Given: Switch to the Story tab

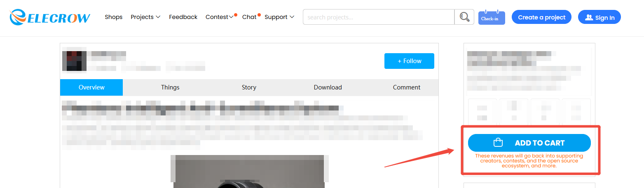Looking at the screenshot, I should (249, 87).
